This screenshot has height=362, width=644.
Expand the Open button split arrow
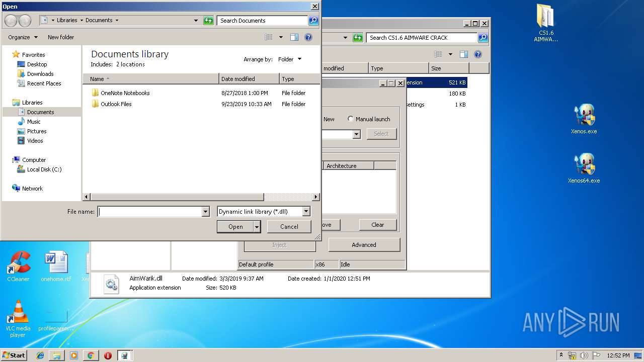coord(257,227)
